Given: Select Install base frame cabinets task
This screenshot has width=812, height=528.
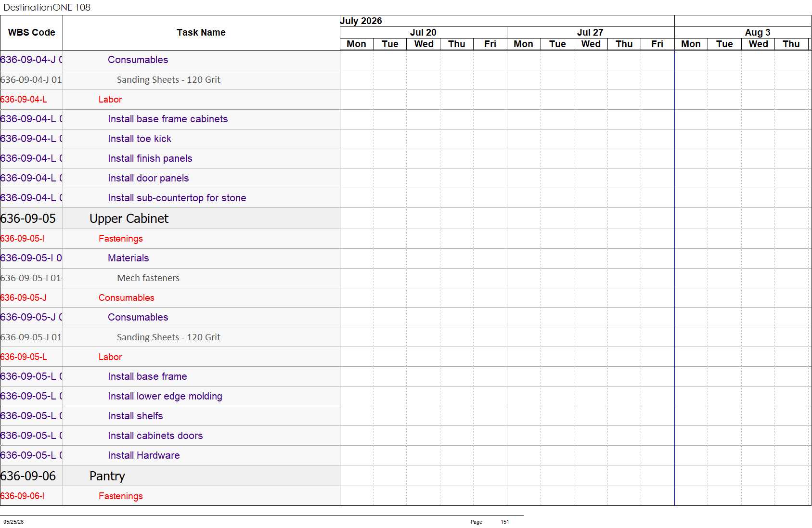Looking at the screenshot, I should (x=168, y=119).
